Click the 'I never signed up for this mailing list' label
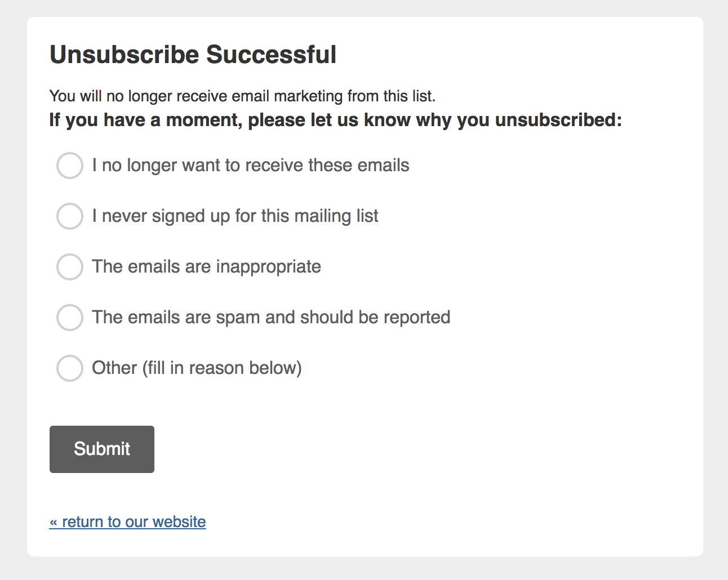This screenshot has height=580, width=728. [x=235, y=216]
